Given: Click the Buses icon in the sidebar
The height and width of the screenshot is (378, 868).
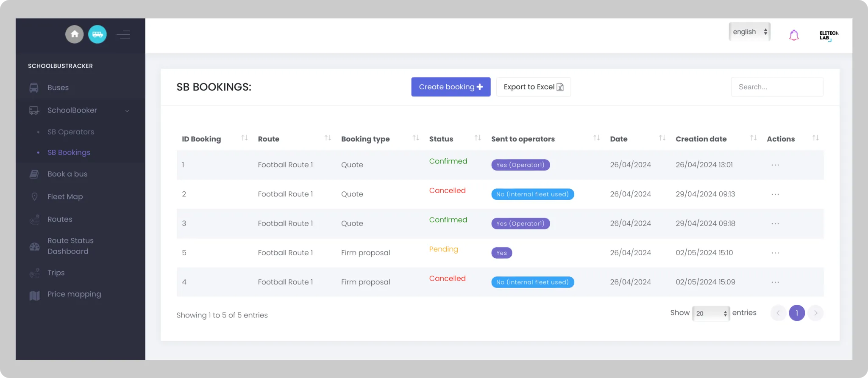Looking at the screenshot, I should click(x=34, y=88).
